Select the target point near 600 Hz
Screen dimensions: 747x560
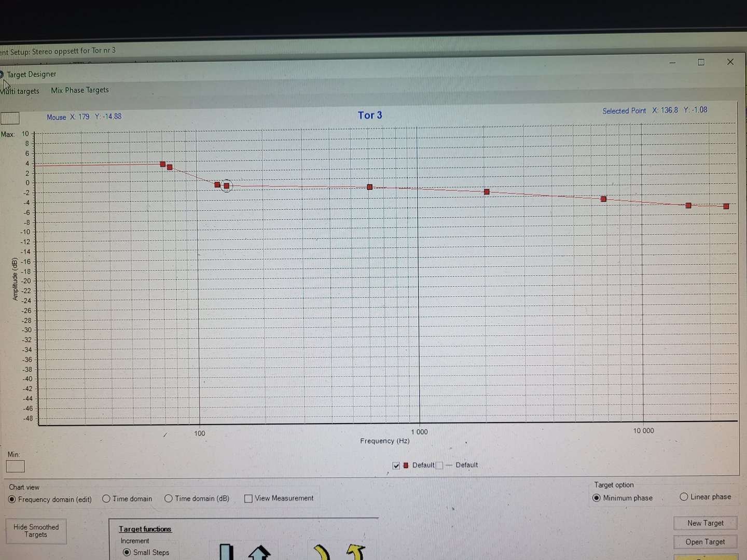[370, 187]
